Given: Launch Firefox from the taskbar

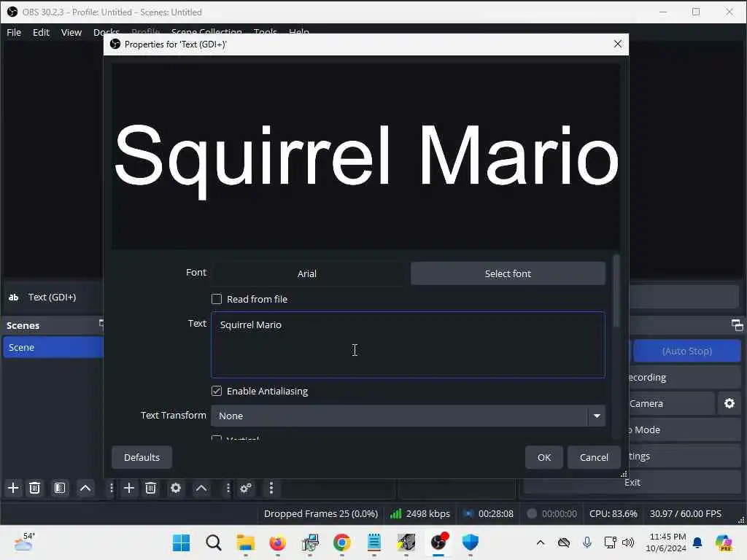Looking at the screenshot, I should pos(277,542).
